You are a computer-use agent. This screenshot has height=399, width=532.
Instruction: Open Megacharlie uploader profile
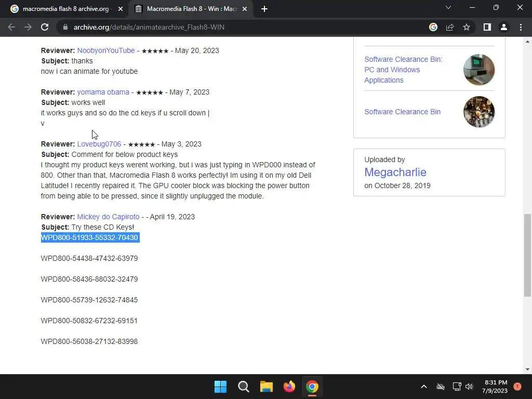[x=395, y=172]
